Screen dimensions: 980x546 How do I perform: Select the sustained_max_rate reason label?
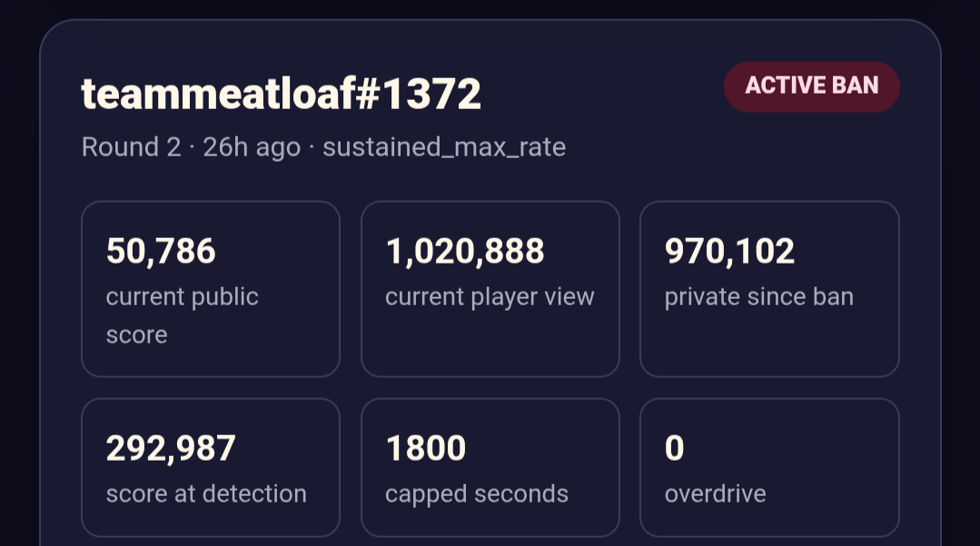pyautogui.click(x=444, y=147)
